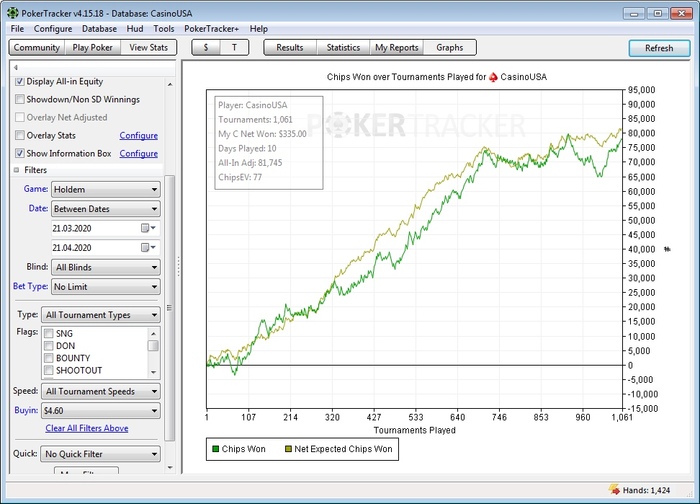Click the Clear All Filters Above link
Image resolution: width=700 pixels, height=504 pixels.
pyautogui.click(x=87, y=428)
